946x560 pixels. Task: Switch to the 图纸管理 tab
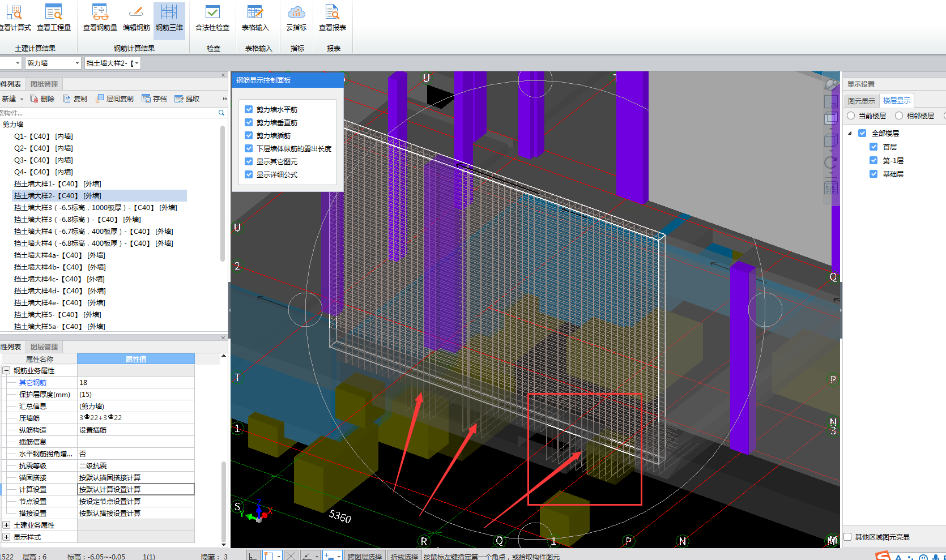point(44,84)
